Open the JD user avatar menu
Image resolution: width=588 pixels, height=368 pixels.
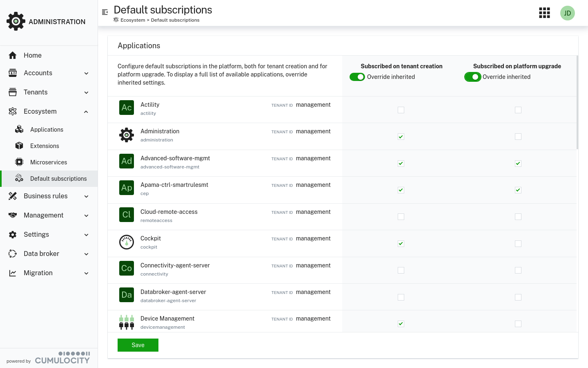click(568, 13)
